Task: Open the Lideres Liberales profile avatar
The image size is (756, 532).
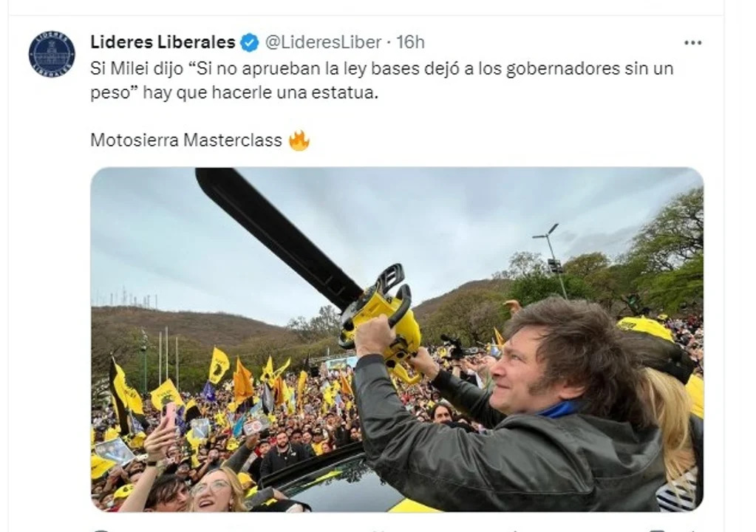Action: tap(52, 54)
